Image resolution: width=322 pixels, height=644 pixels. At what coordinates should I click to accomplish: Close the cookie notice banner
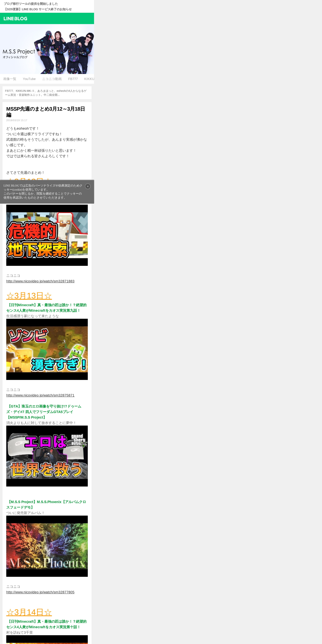coord(88,186)
